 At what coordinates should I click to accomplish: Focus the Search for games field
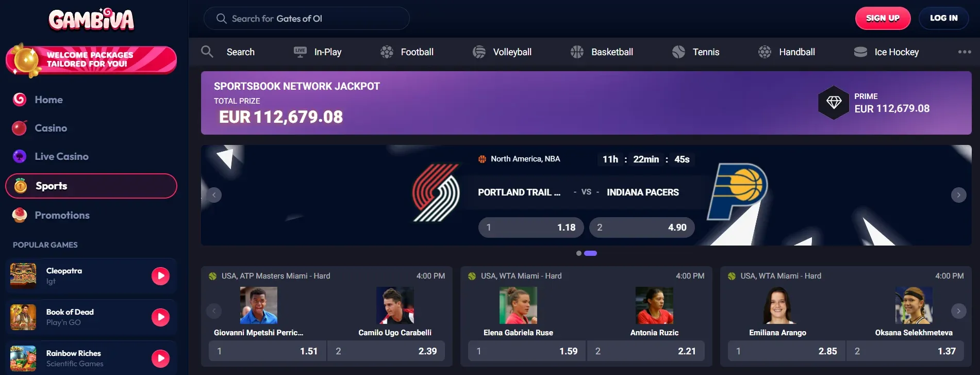click(x=307, y=19)
